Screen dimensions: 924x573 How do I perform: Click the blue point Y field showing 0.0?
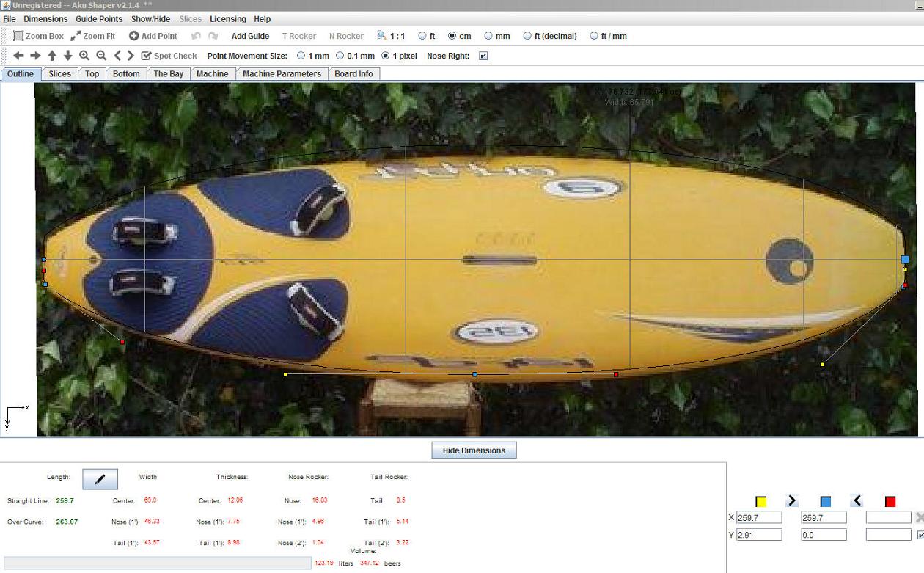pyautogui.click(x=824, y=535)
